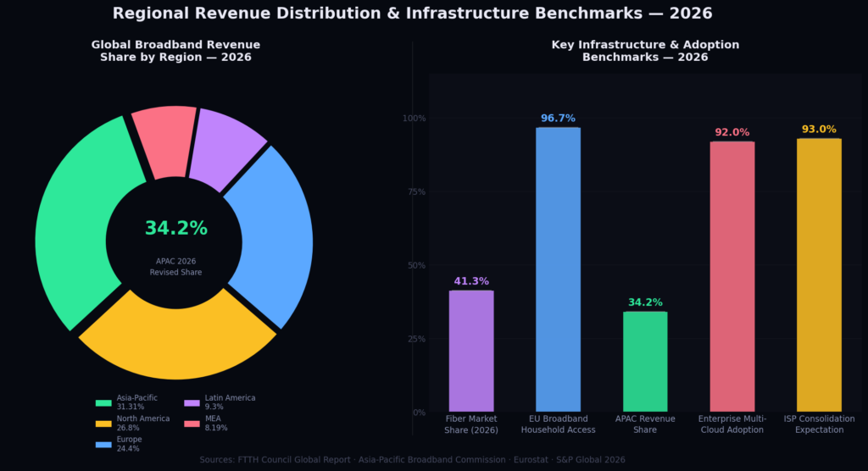Click the 25% y-axis tick label

(x=416, y=339)
